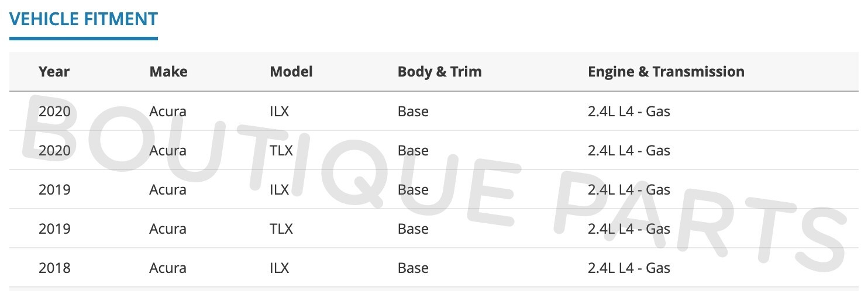Select the 2018 year cell
The image size is (868, 291).
pyautogui.click(x=54, y=268)
